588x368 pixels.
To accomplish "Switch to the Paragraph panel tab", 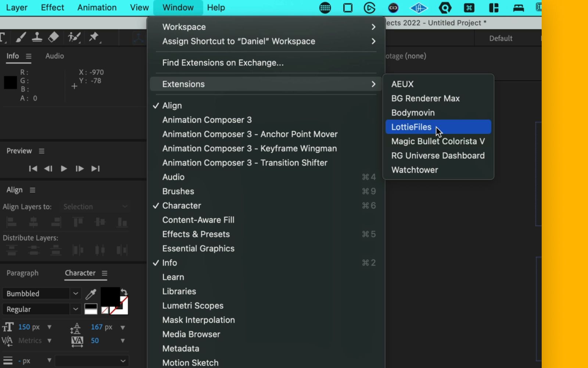I will [x=22, y=273].
